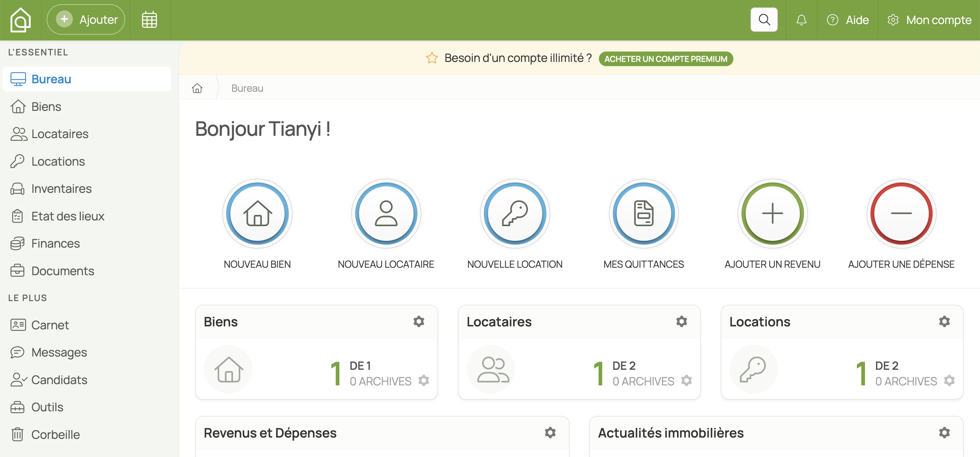The height and width of the screenshot is (457, 980).
Task: Click the house logo in the top bar
Action: [x=20, y=20]
